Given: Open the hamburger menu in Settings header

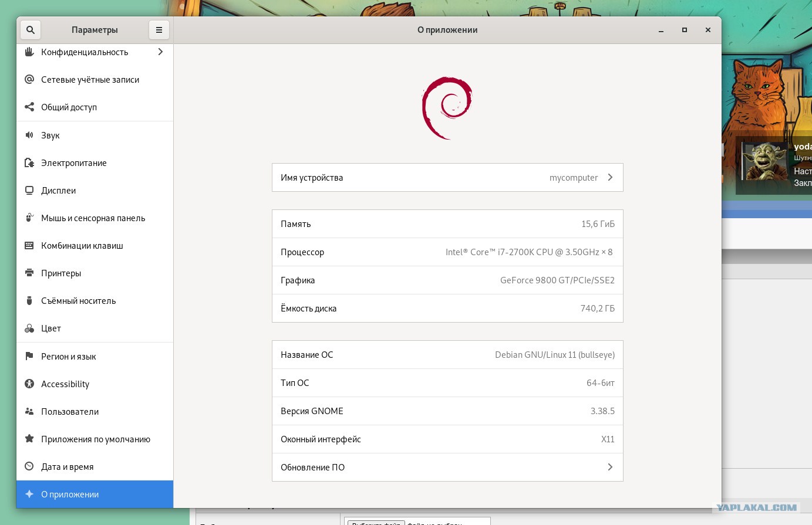Looking at the screenshot, I should [x=159, y=30].
